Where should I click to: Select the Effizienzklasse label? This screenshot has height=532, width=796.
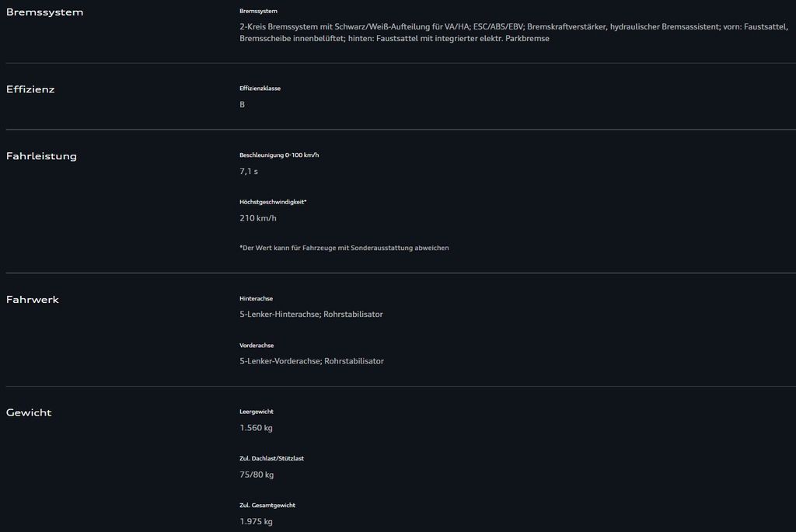coord(260,89)
